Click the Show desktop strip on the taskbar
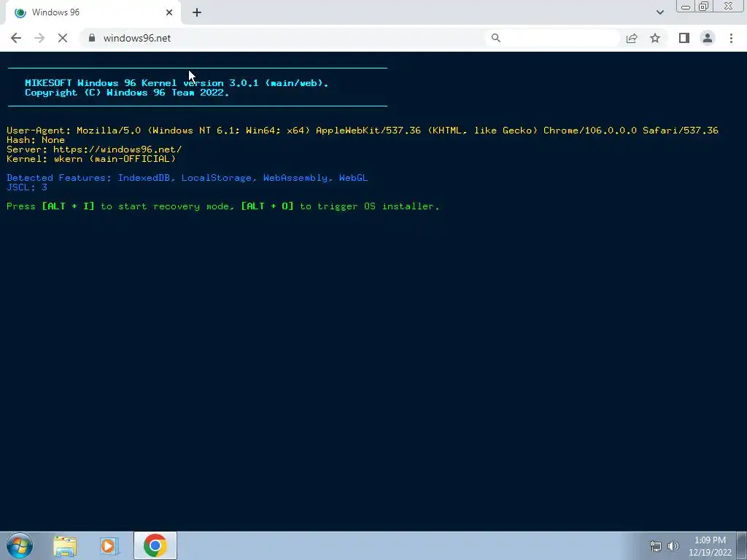Image resolution: width=747 pixels, height=560 pixels. 742,545
